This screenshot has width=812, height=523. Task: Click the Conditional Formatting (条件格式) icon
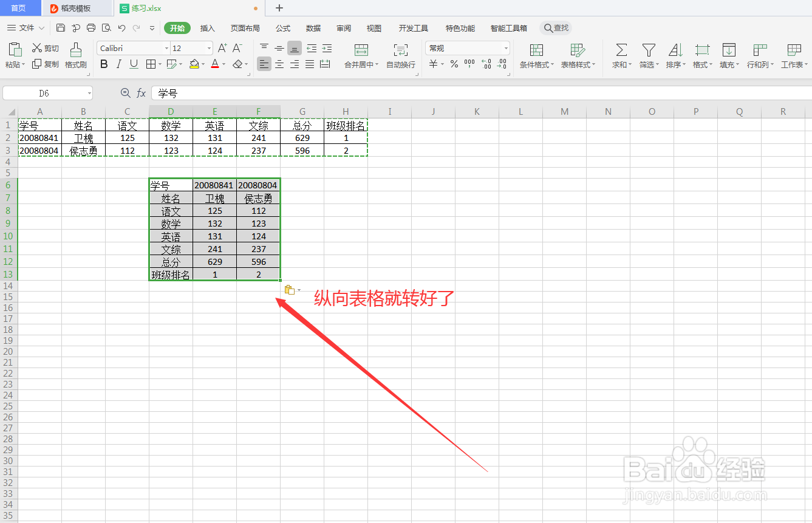(x=536, y=50)
